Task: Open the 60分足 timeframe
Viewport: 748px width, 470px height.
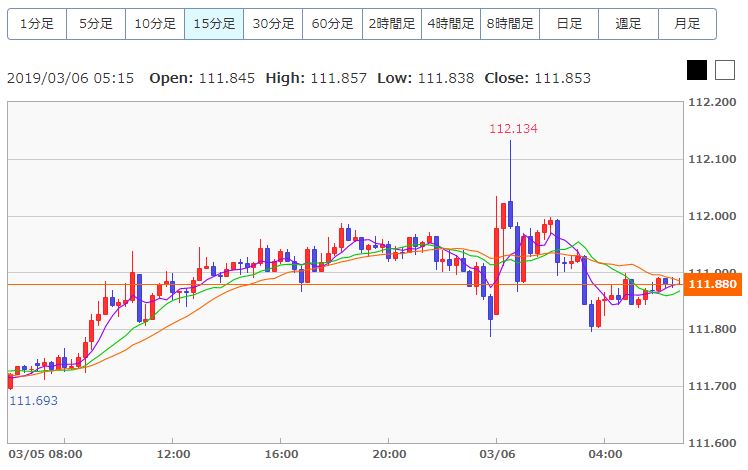Action: click(332, 23)
